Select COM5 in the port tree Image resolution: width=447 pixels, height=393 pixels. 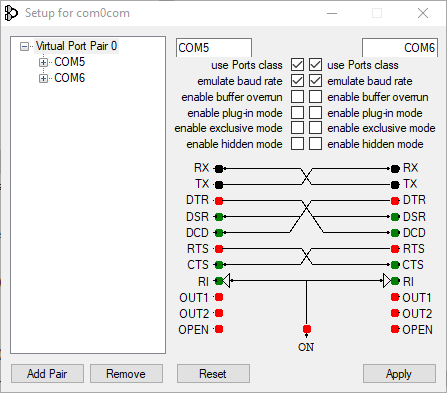(70, 62)
